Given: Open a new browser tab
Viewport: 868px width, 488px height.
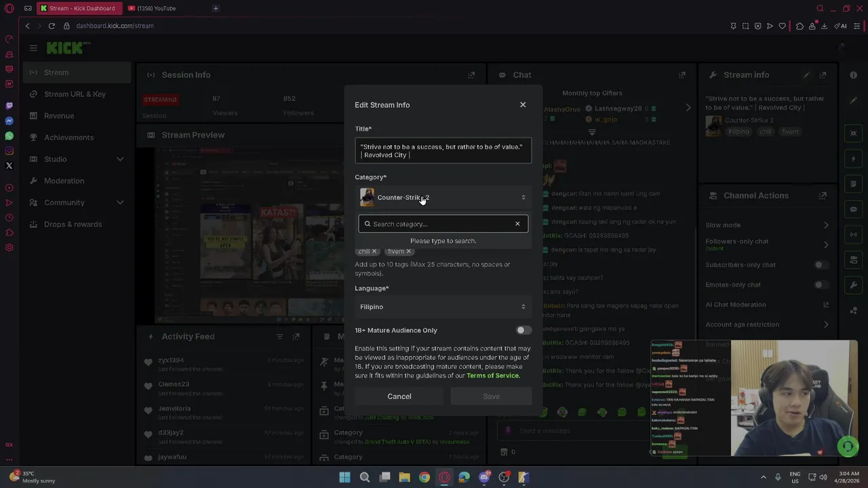Looking at the screenshot, I should pos(216,8).
